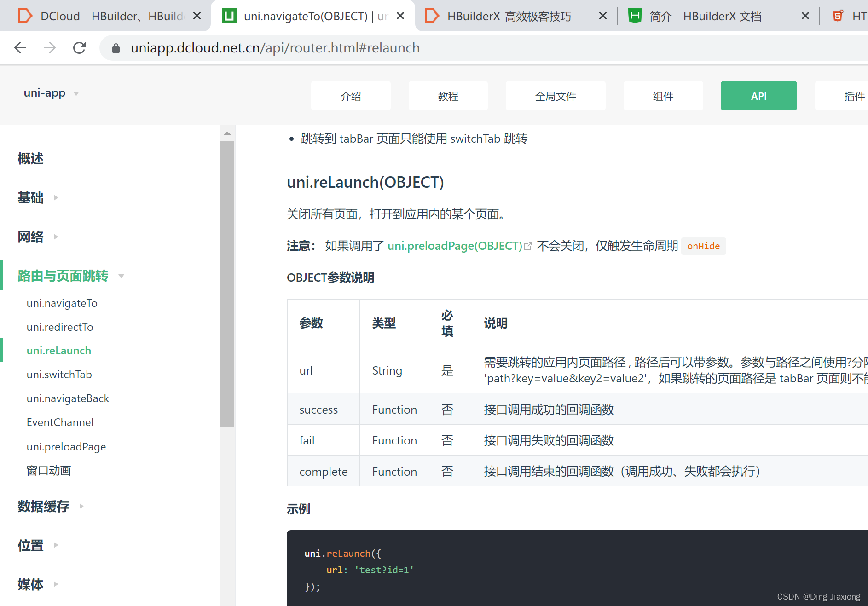Switch to DCloud - HBuilder browser tab

105,16
